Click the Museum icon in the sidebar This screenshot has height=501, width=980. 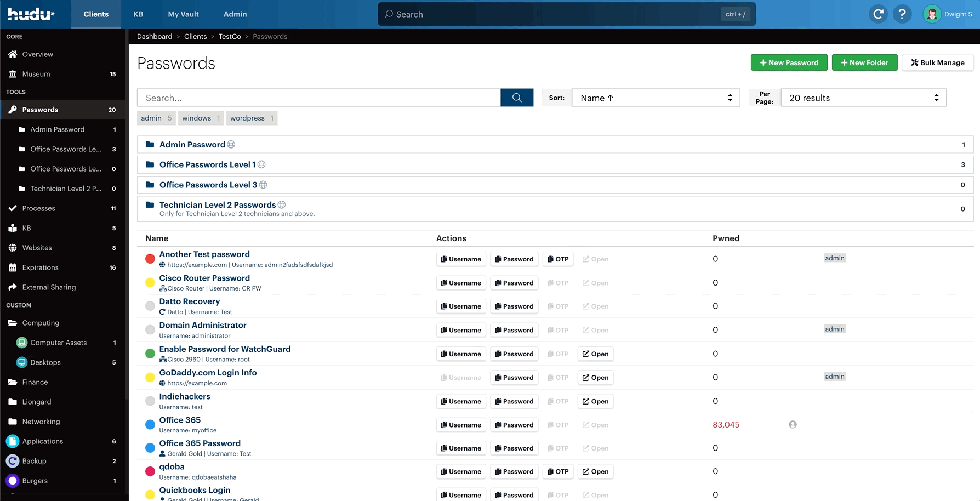coord(12,74)
